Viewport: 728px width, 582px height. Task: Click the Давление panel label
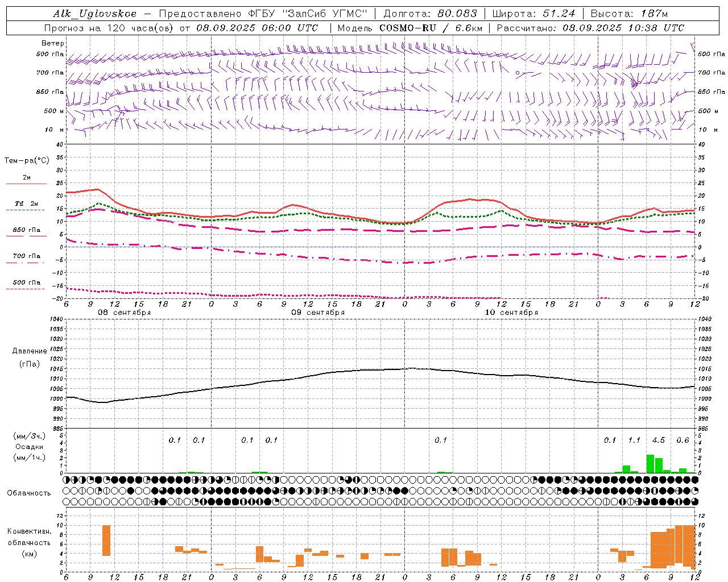click(x=30, y=351)
